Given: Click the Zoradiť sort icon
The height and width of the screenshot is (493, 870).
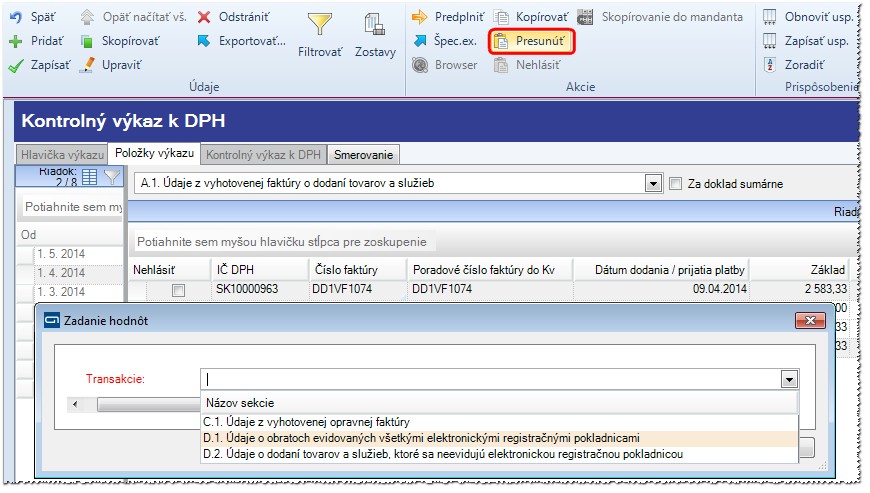Looking at the screenshot, I should [770, 65].
